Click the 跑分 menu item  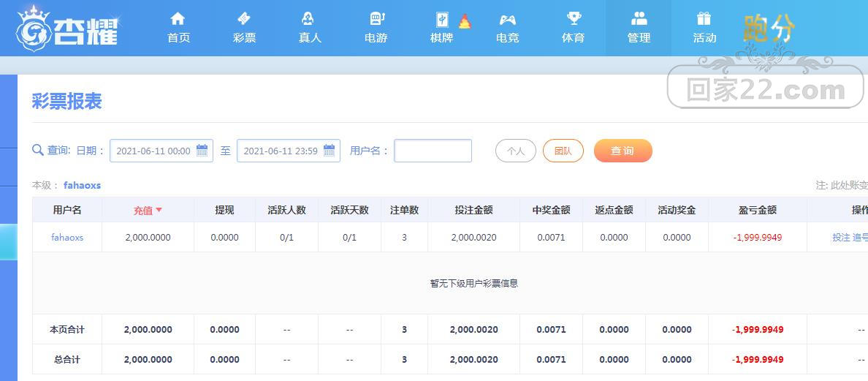point(769,28)
